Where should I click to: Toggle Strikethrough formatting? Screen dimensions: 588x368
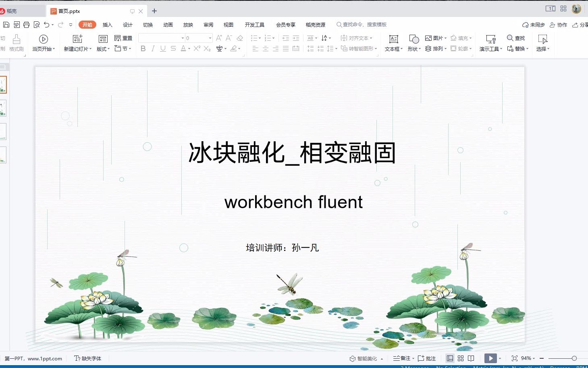(173, 48)
